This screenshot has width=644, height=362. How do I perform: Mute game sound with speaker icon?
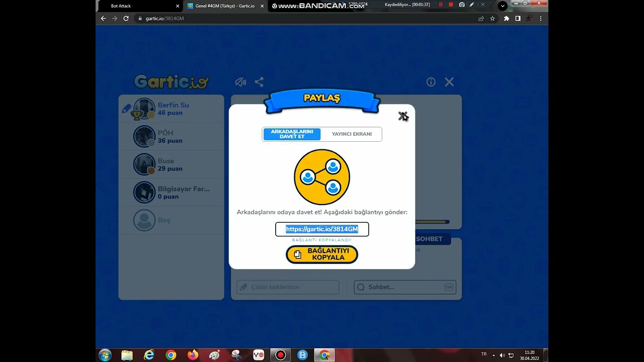(x=240, y=82)
